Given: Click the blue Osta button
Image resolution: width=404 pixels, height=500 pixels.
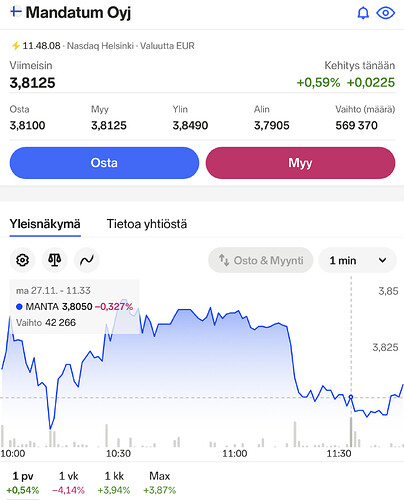Looking at the screenshot, I should (104, 163).
